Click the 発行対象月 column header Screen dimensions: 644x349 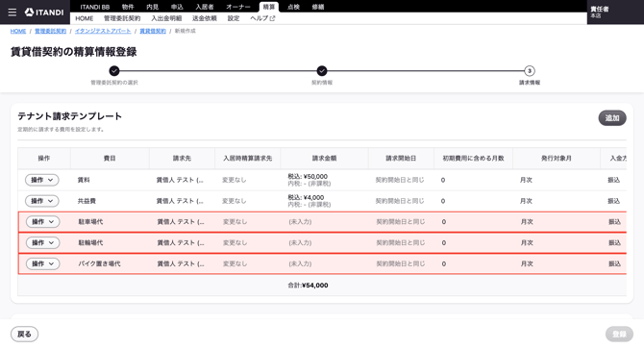(x=557, y=158)
